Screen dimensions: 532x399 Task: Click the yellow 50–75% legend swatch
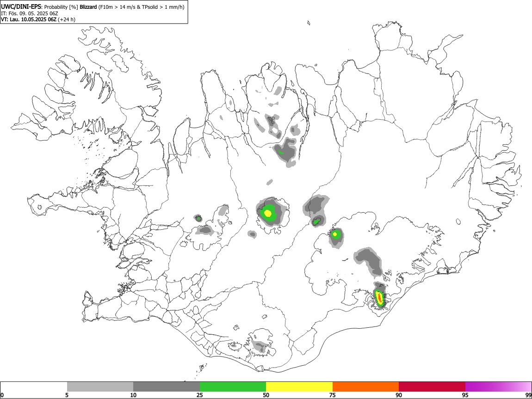click(x=299, y=387)
